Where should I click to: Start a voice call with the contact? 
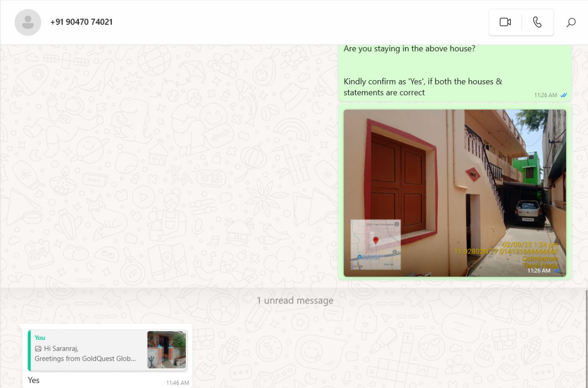[x=538, y=22]
